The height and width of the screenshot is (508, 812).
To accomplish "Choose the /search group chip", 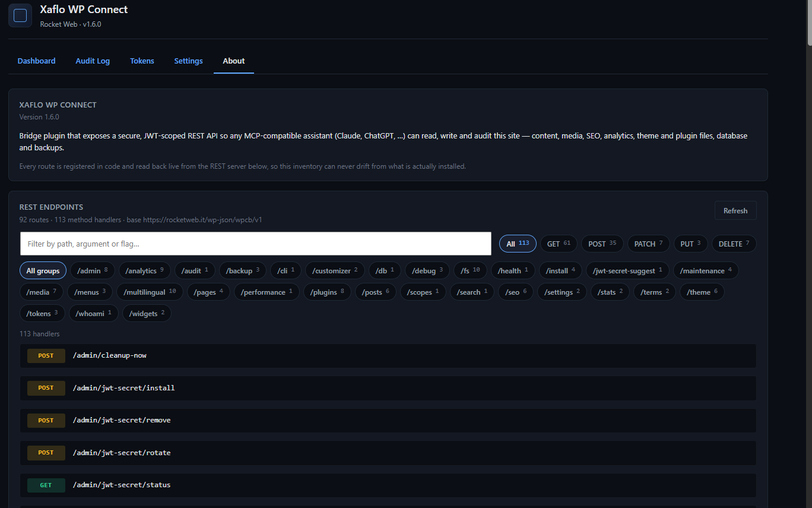I will [472, 292].
